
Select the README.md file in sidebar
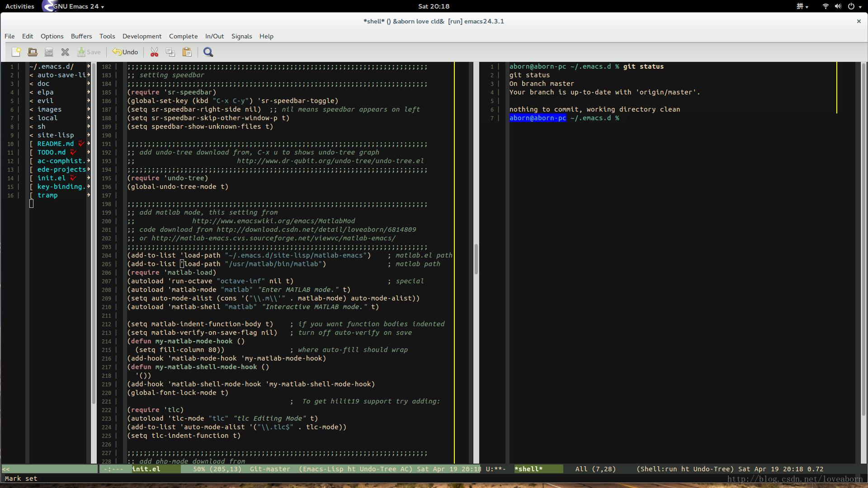click(x=56, y=143)
